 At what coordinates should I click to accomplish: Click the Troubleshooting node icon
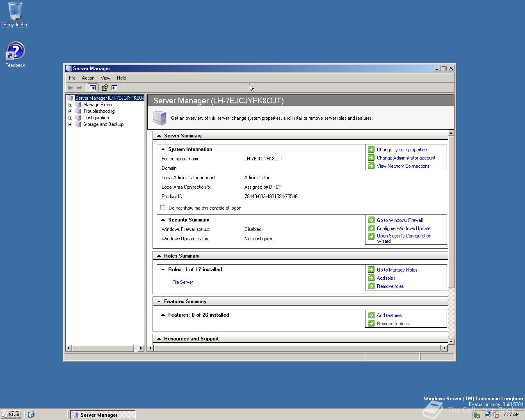78,111
